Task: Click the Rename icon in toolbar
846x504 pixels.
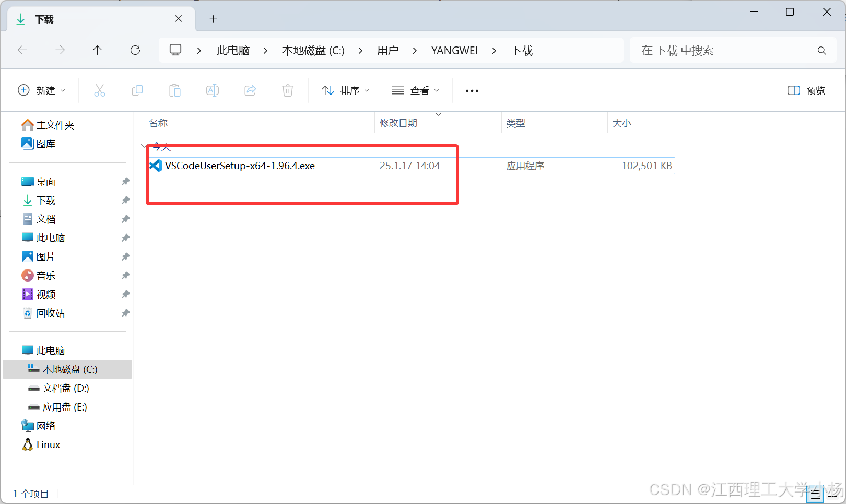Action: point(212,90)
